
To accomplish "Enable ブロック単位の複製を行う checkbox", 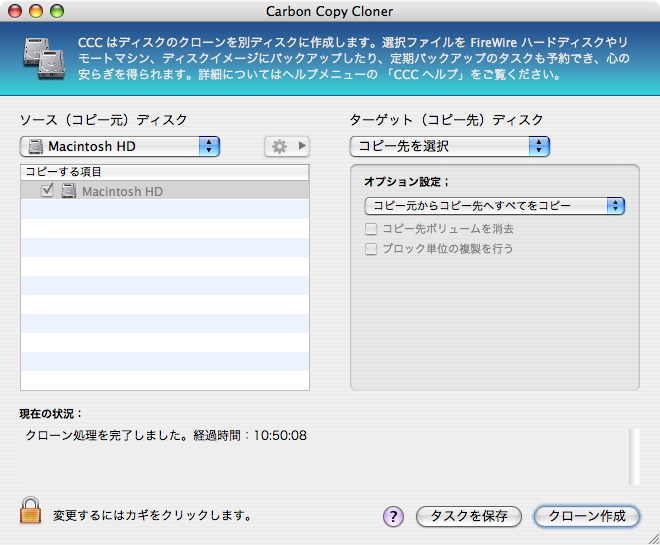I will click(x=371, y=249).
